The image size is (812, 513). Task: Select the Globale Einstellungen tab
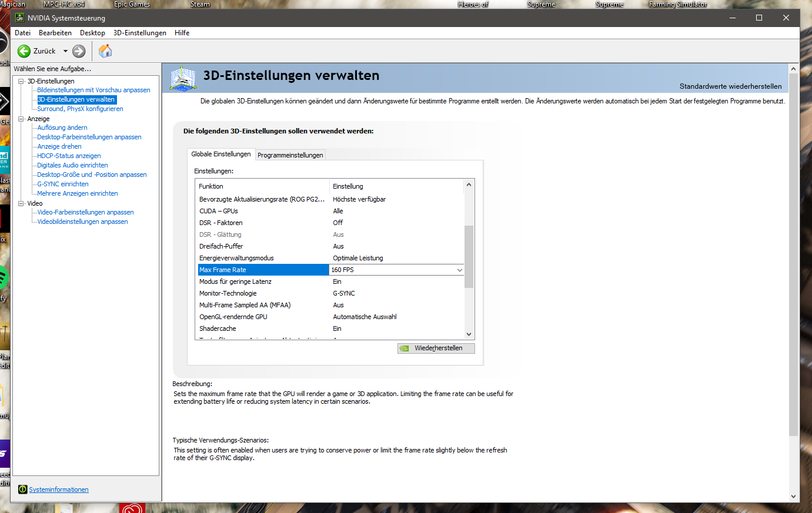coord(221,154)
